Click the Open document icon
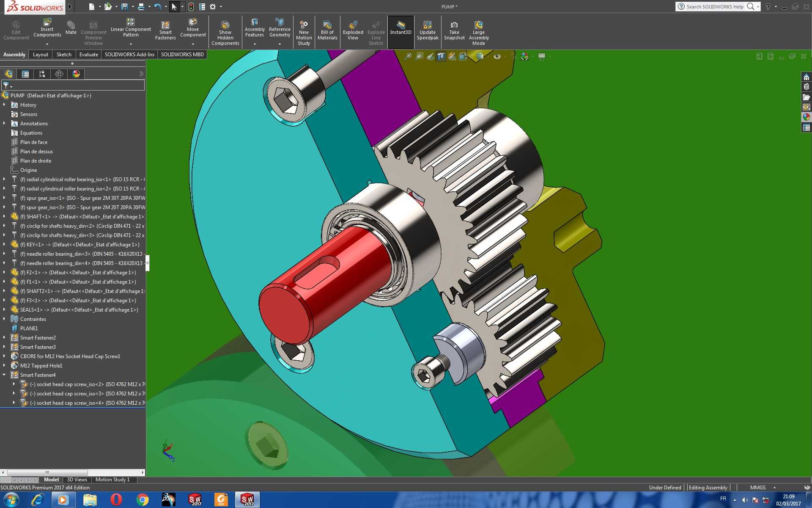 (108, 7)
